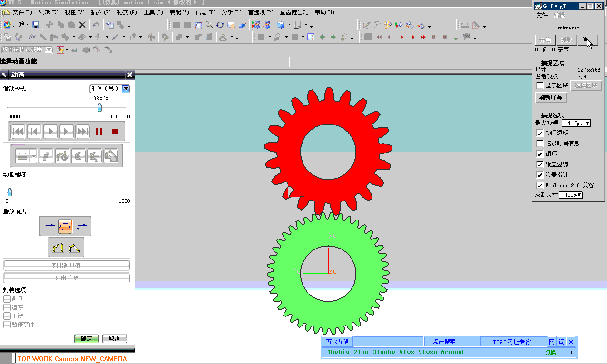Toggle 暂停事件 checkbox
607x364 pixels.
click(x=7, y=325)
